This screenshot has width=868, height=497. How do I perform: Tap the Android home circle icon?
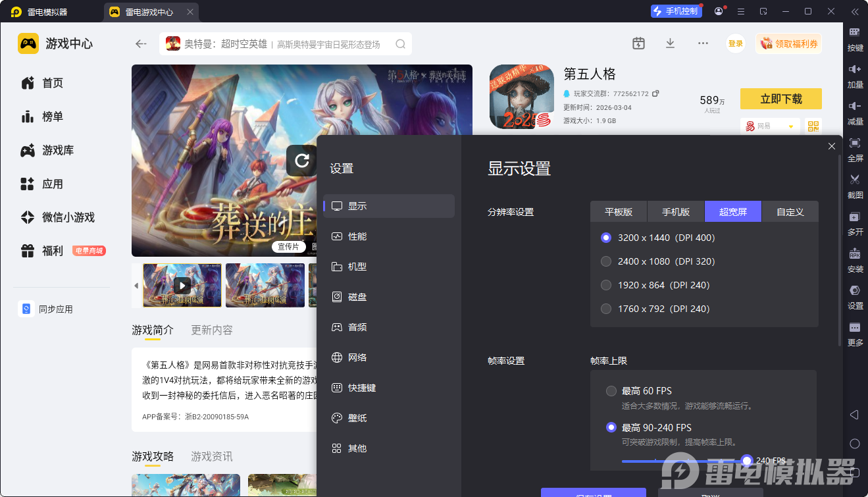855,444
